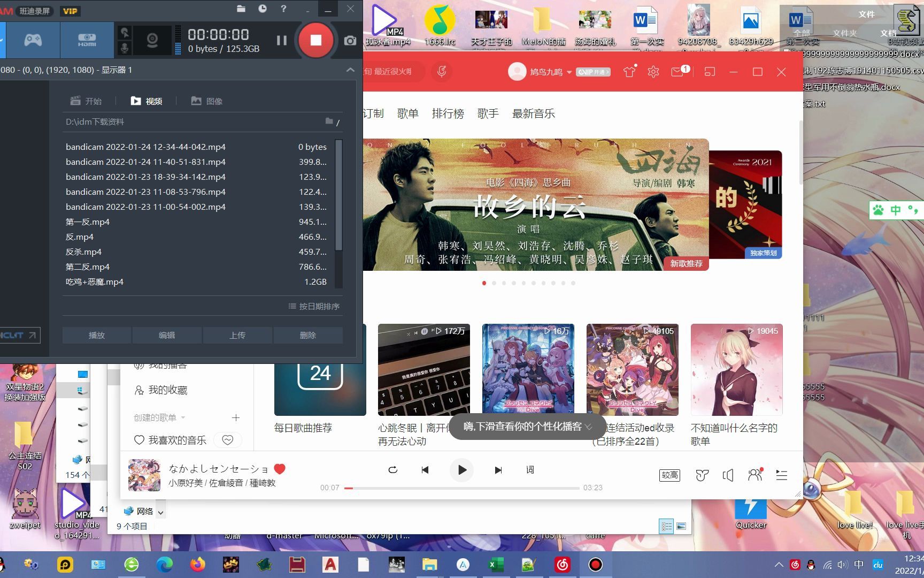The width and height of the screenshot is (924, 578).
Task: Open Bandicam output folder icon in title bar
Action: click(x=241, y=9)
